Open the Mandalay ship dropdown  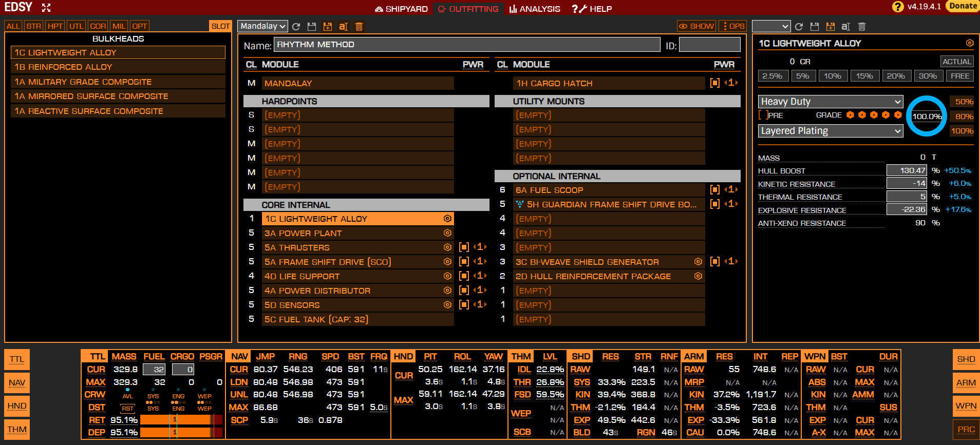click(x=263, y=26)
